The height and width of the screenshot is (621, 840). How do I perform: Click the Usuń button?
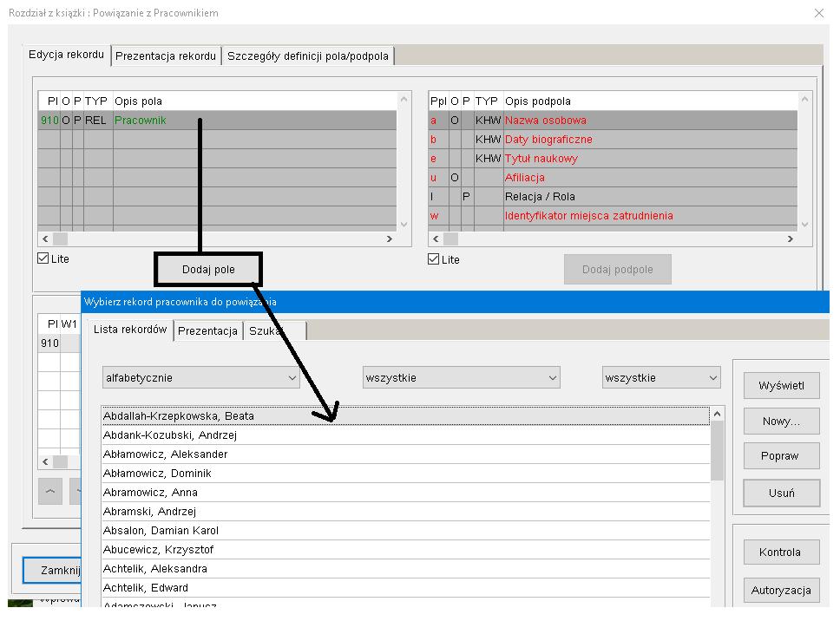coord(782,493)
